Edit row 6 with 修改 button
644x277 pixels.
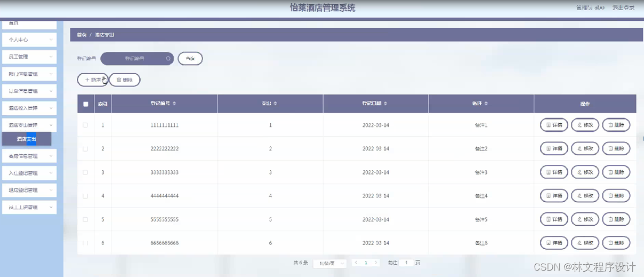(585, 242)
